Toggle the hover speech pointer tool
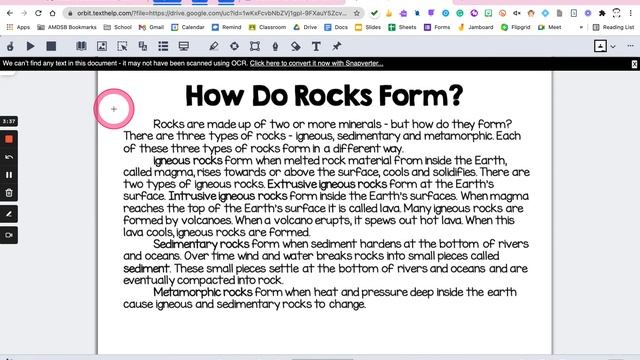This screenshot has height=360, width=640. tap(10, 46)
